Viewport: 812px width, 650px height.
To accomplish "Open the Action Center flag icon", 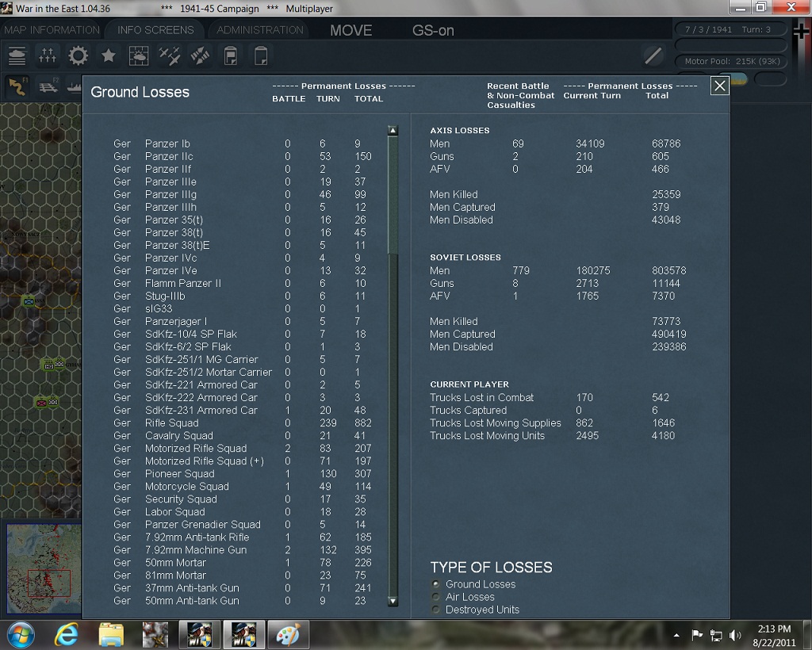I will 697,635.
